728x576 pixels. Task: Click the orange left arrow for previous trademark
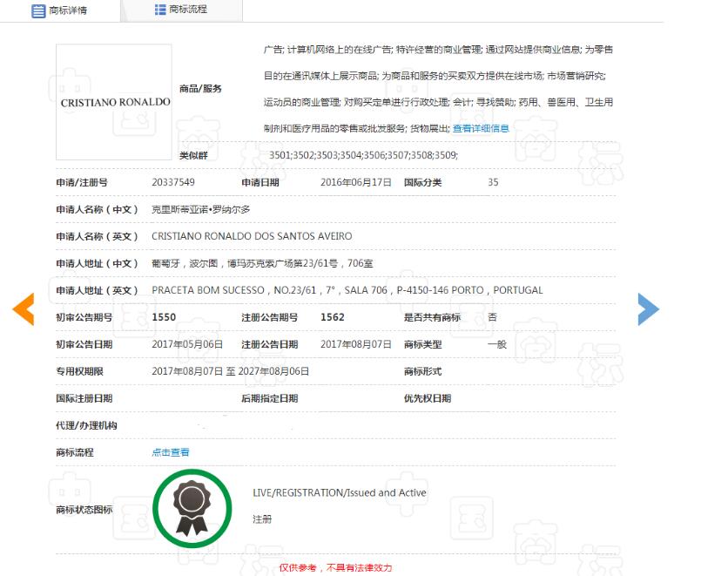[x=23, y=309]
